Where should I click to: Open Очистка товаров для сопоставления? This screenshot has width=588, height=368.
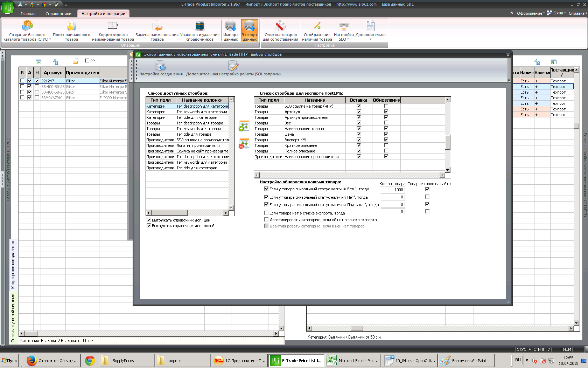tap(280, 31)
